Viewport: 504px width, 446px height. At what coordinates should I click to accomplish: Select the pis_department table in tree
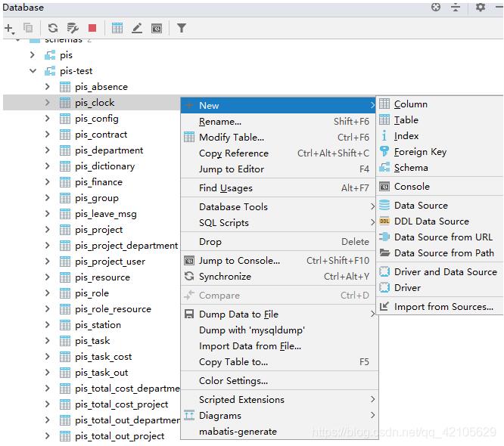(109, 150)
